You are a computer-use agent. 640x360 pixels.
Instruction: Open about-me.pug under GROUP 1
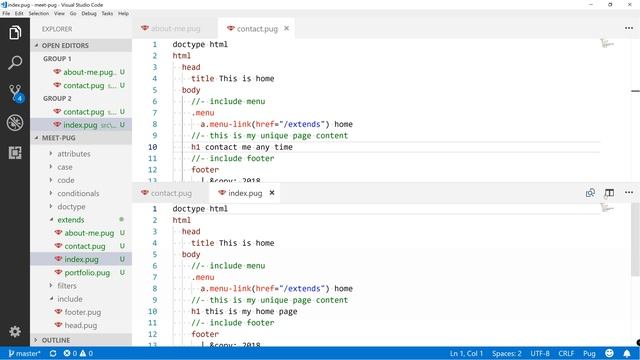pos(81,72)
